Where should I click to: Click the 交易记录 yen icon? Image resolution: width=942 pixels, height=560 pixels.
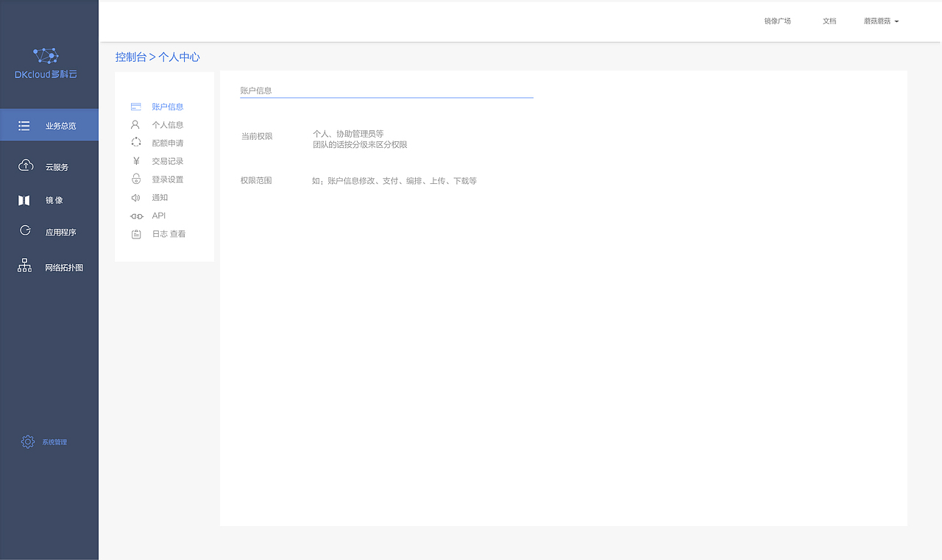pyautogui.click(x=136, y=161)
